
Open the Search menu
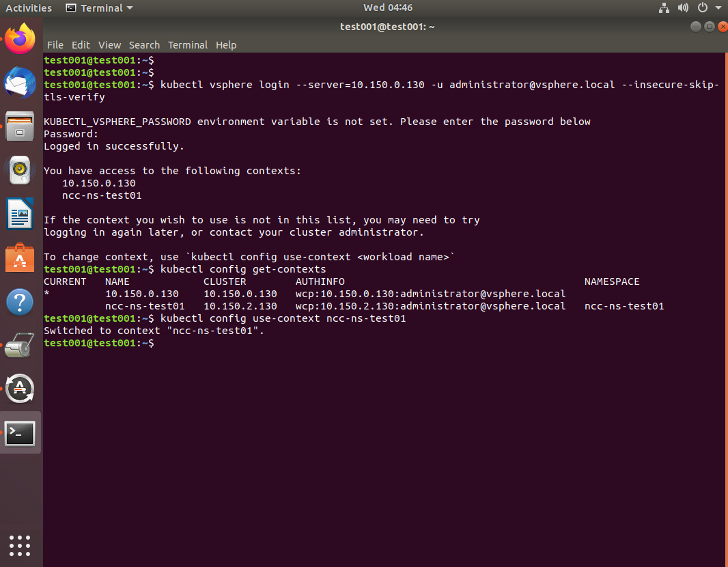[x=144, y=45]
